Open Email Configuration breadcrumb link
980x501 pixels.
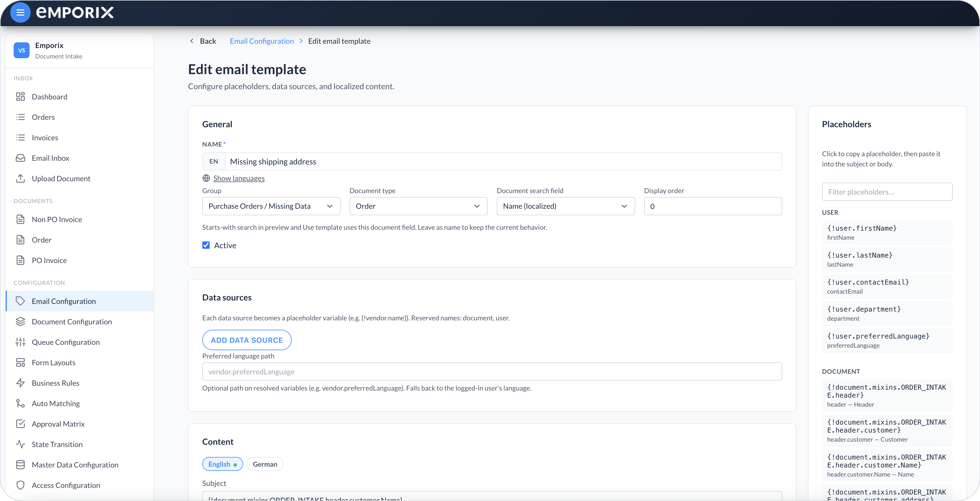(262, 41)
